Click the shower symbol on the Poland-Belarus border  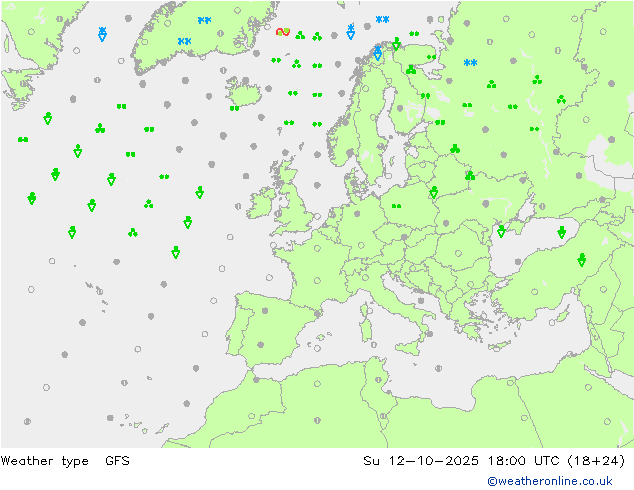pyautogui.click(x=434, y=192)
